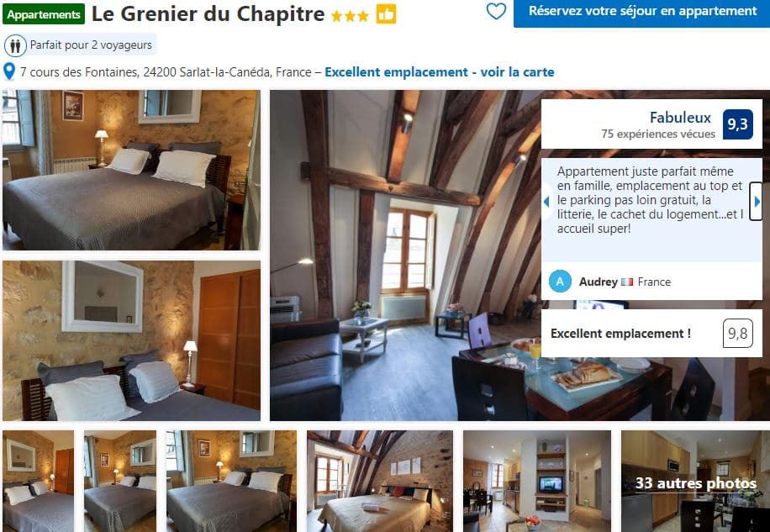770x532 pixels.
Task: Click the two-travelers icon
Action: [15, 45]
